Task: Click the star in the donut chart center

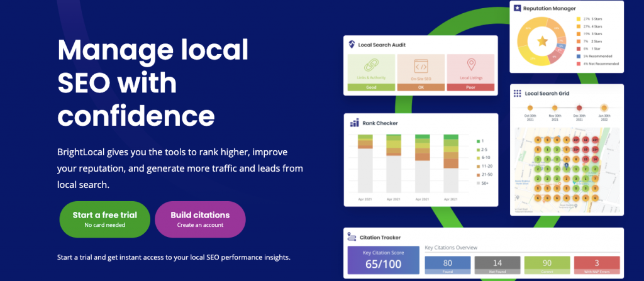Action: coord(542,41)
